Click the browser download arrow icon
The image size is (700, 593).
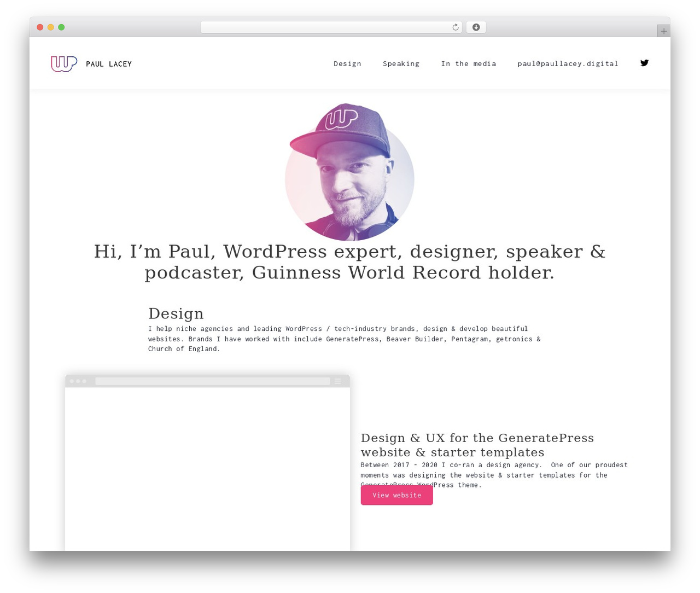(476, 27)
